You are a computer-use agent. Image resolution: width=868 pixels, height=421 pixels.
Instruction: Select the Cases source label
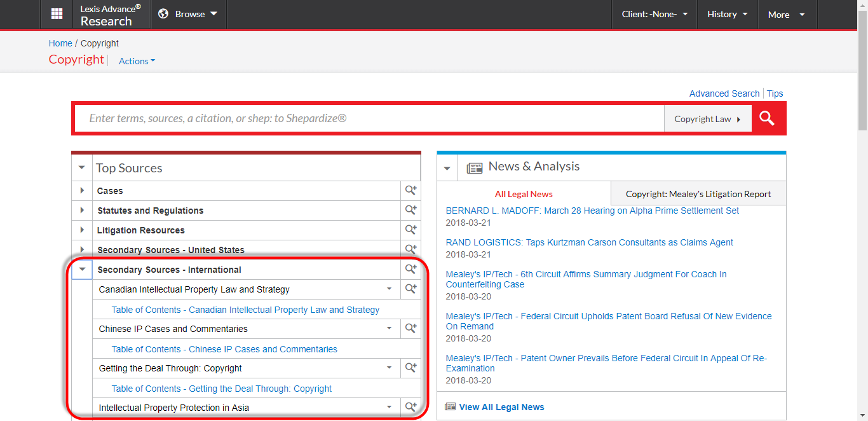[x=110, y=191]
